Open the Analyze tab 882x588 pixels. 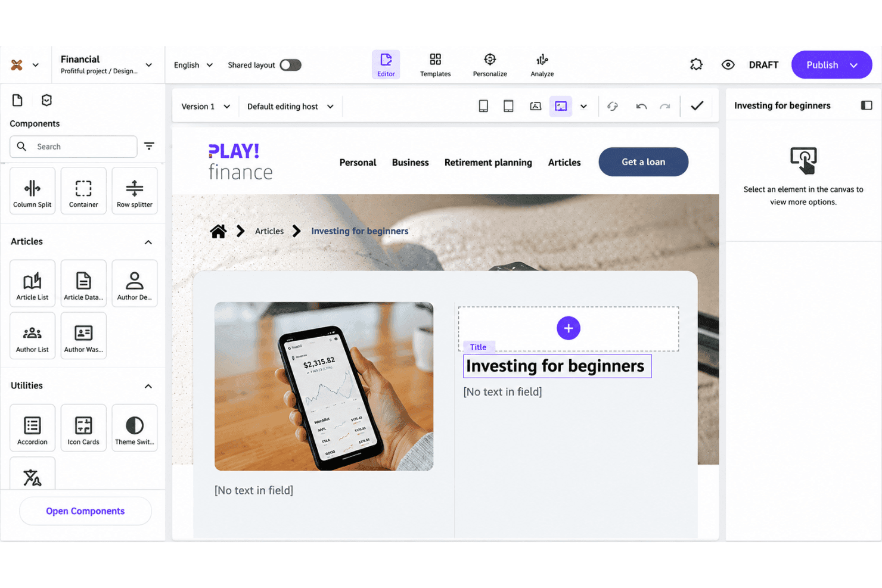tap(542, 64)
